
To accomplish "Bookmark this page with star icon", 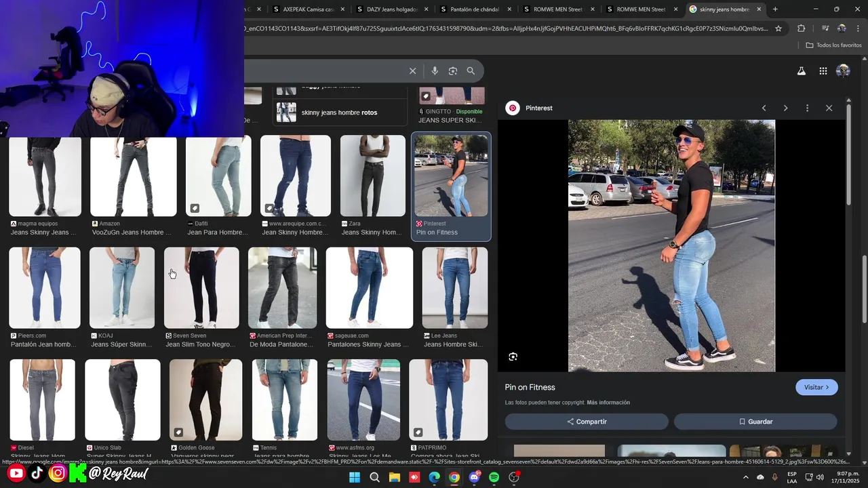I will coord(778,28).
